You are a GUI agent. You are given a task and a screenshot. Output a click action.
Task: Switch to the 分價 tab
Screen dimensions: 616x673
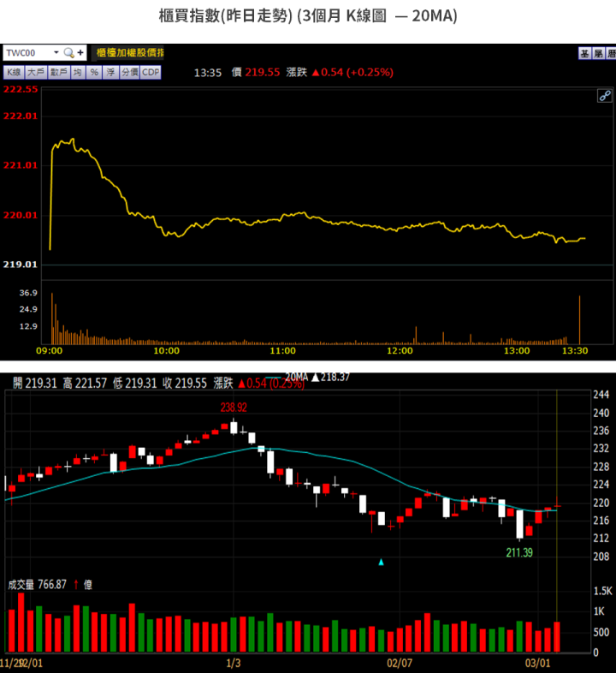click(x=129, y=72)
